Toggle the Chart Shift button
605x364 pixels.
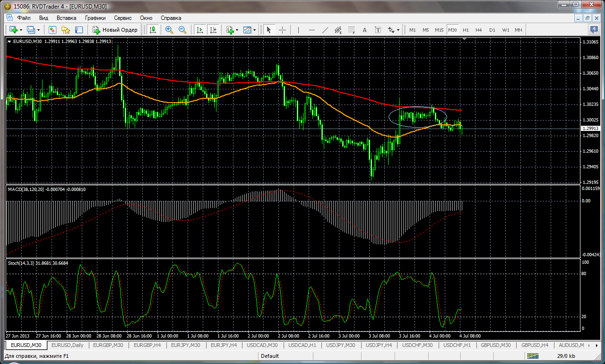point(213,30)
